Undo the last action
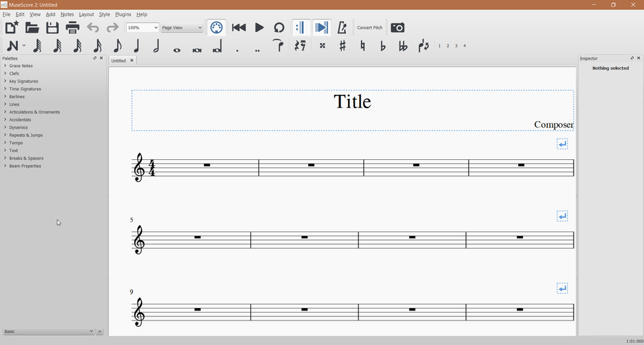Image resolution: width=644 pixels, height=345 pixels. (x=93, y=27)
